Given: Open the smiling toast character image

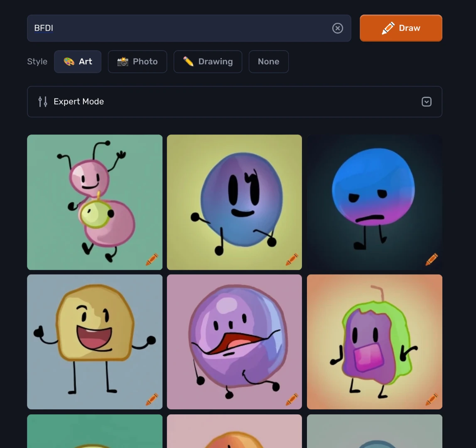Looking at the screenshot, I should (x=95, y=342).
